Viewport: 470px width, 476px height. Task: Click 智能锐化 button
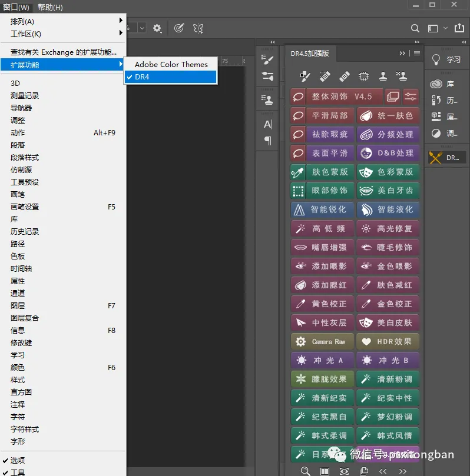click(x=322, y=209)
